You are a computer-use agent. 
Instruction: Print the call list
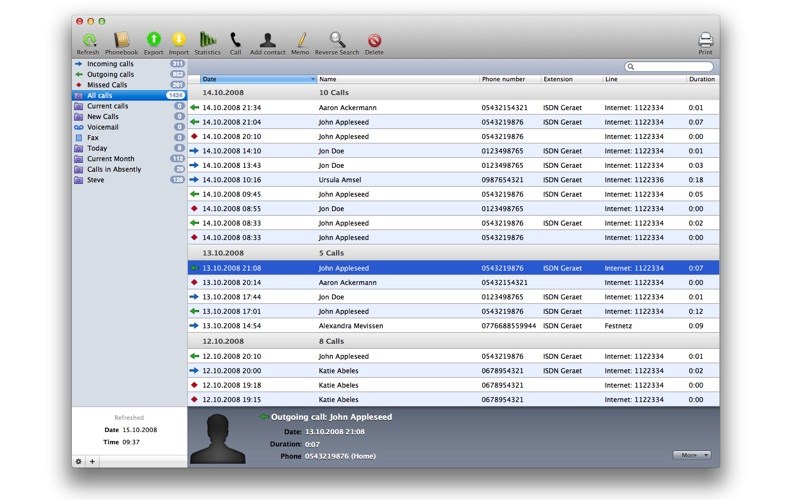705,40
